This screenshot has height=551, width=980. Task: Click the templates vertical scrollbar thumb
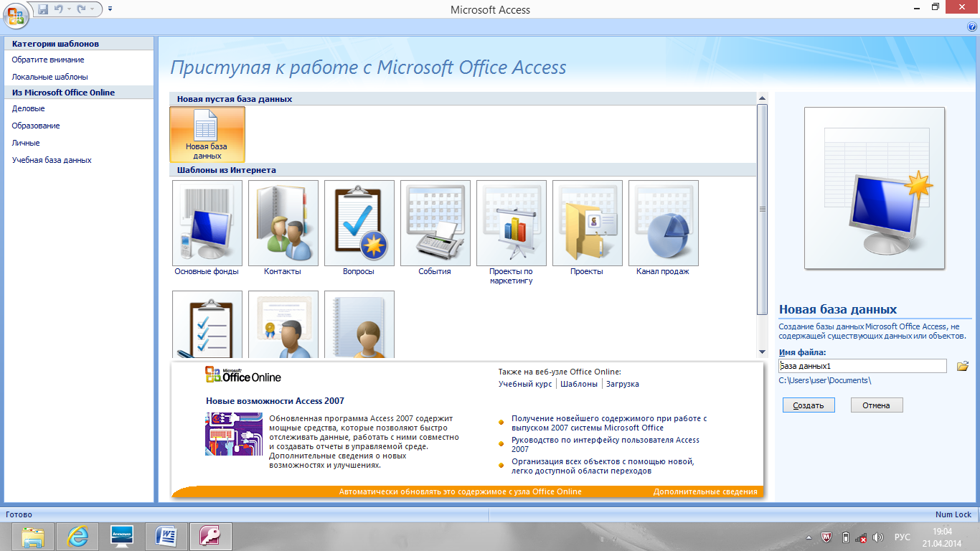click(762, 209)
